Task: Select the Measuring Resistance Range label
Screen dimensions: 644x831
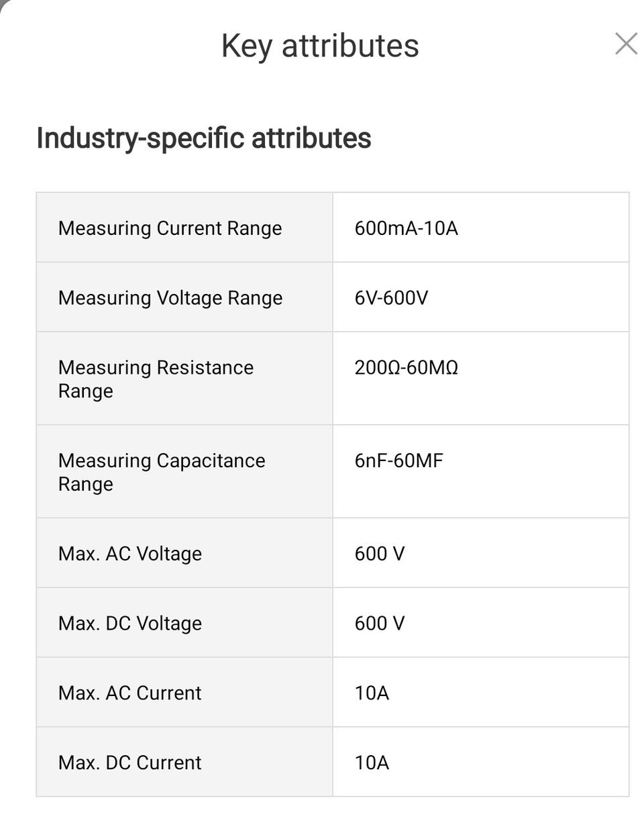Action: coord(156,379)
